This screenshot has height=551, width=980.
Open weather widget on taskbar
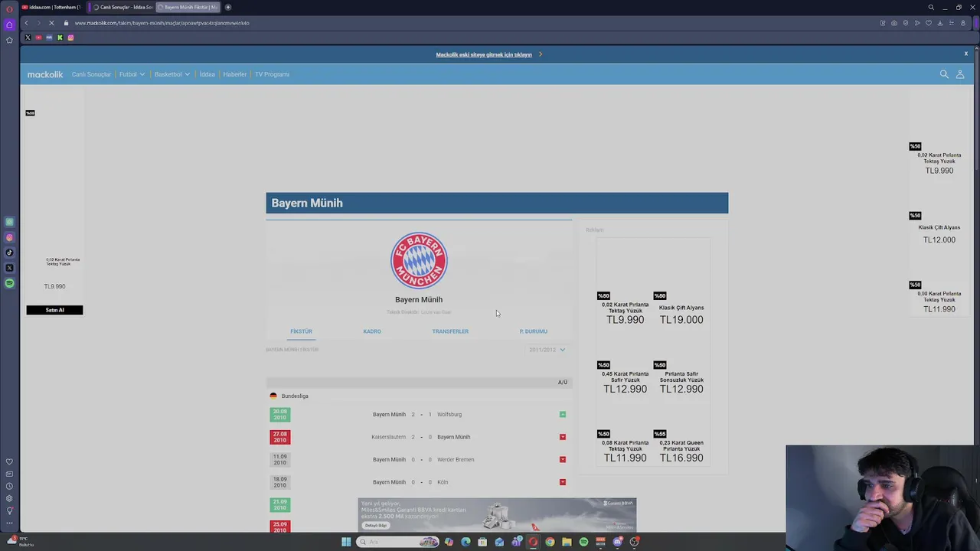pyautogui.click(x=21, y=541)
